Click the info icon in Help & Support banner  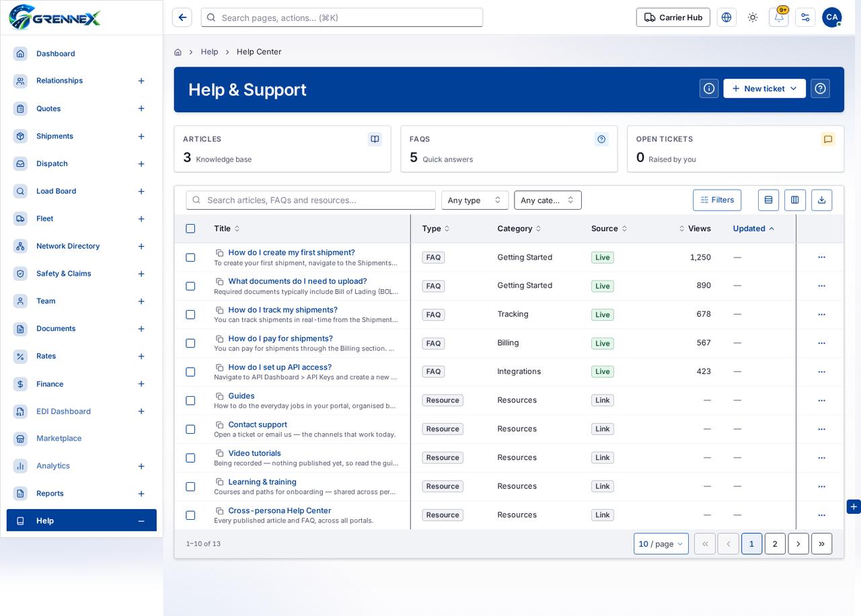[x=709, y=89]
